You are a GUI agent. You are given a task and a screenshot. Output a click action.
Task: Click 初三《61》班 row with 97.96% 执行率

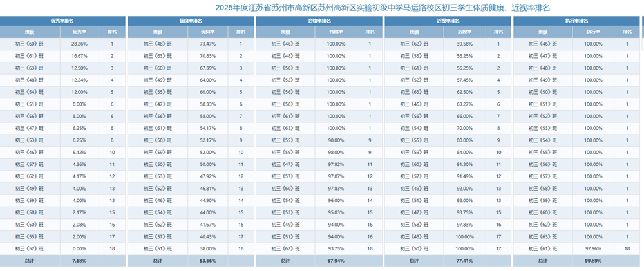(576, 248)
